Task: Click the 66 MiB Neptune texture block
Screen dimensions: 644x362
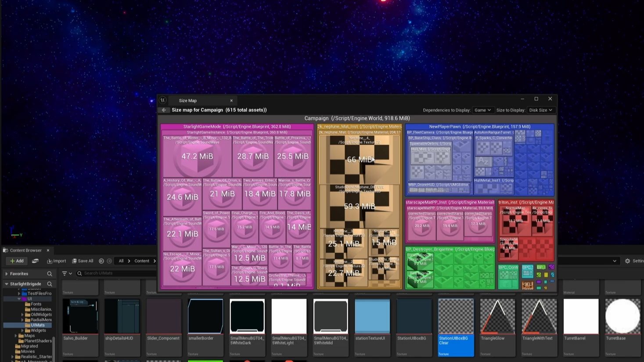Action: click(360, 160)
